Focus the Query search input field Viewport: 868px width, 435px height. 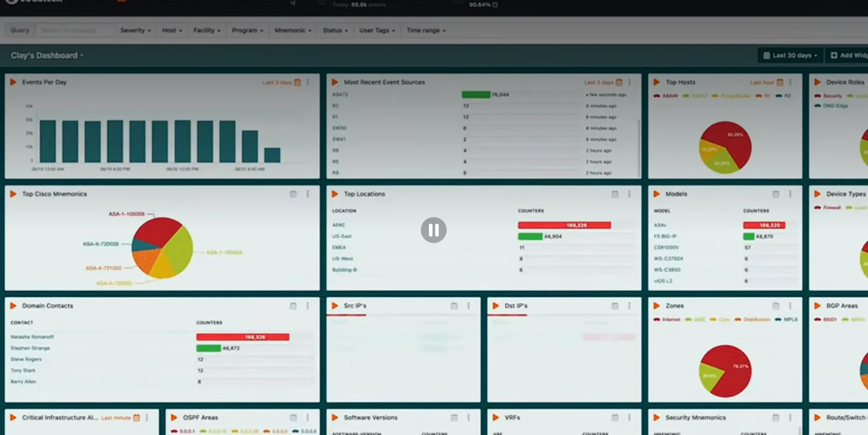point(75,31)
